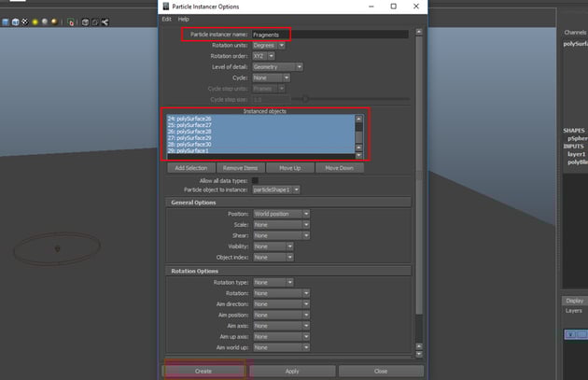Click up arrow of Instanced objects list
Screen dimensions: 588x380
[x=359, y=119]
